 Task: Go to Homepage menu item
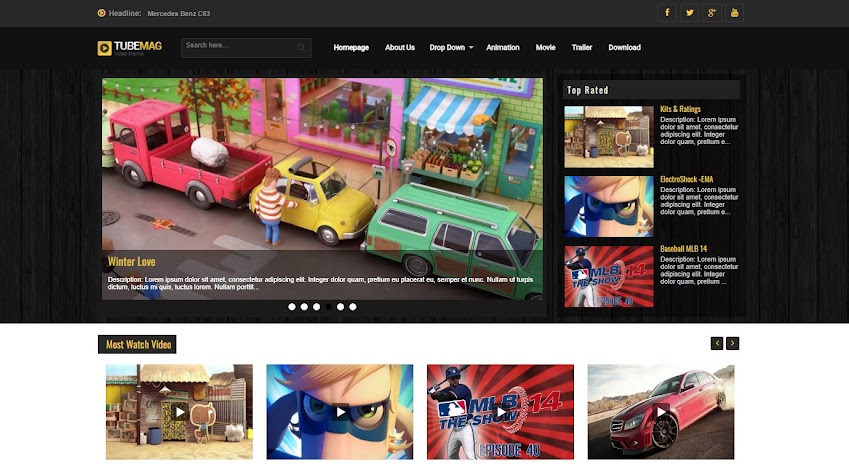tap(351, 48)
